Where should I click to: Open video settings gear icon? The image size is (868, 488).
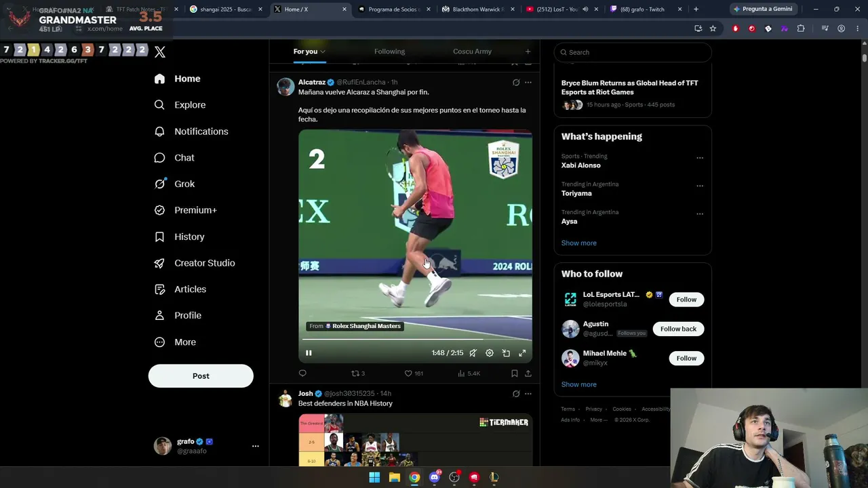tap(490, 353)
